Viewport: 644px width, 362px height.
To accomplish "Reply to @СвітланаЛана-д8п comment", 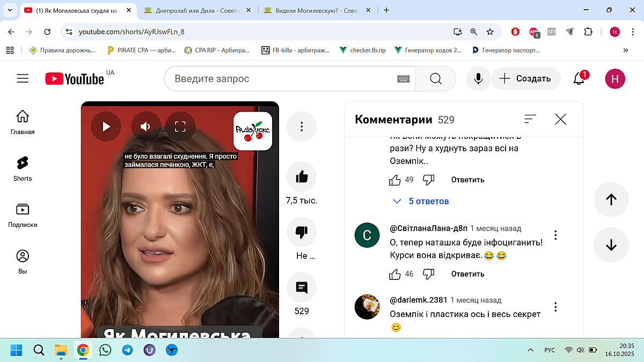I will click(467, 274).
